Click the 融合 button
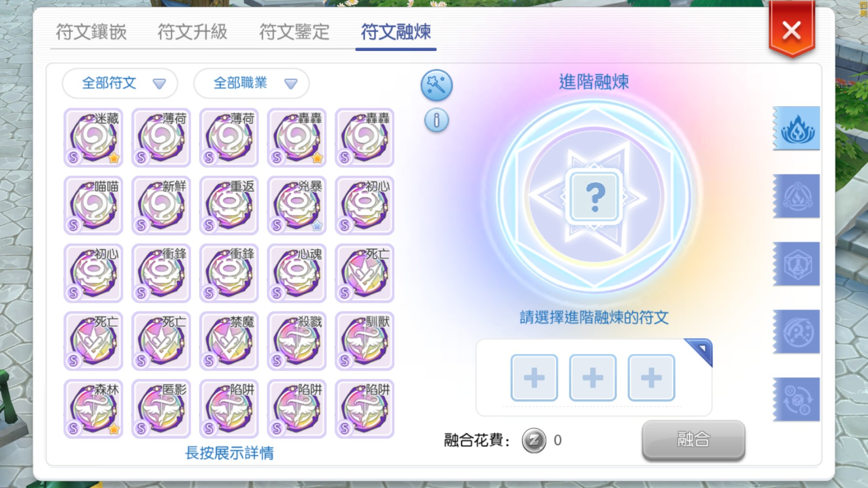 693,440
